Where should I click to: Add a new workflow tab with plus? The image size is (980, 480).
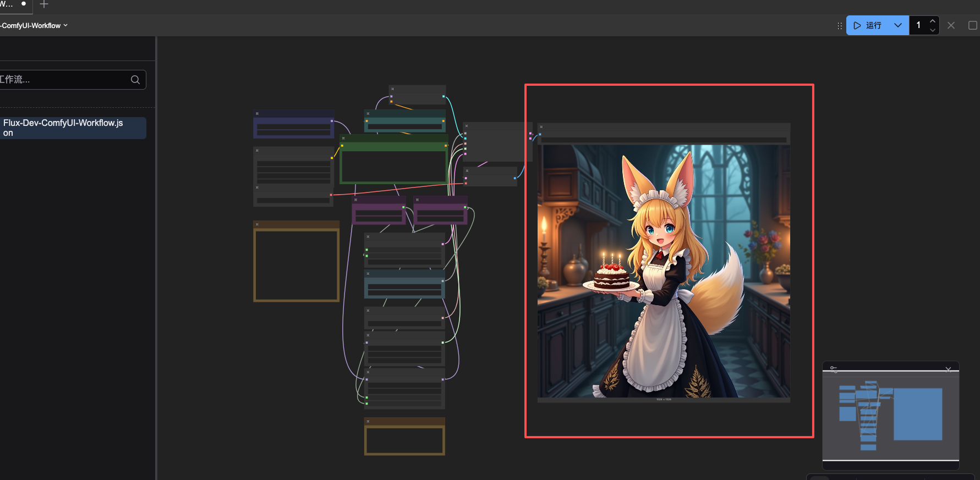(x=44, y=4)
